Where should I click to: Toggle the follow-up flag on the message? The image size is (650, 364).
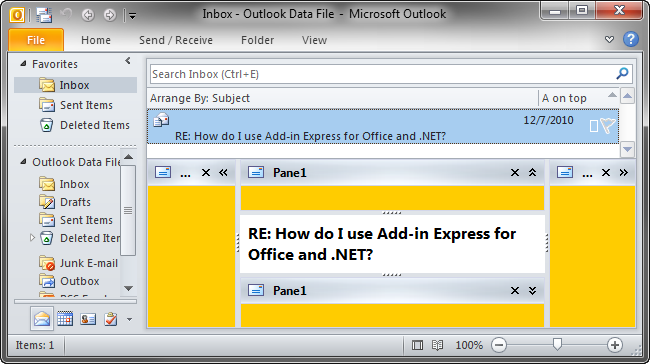pyautogui.click(x=608, y=126)
